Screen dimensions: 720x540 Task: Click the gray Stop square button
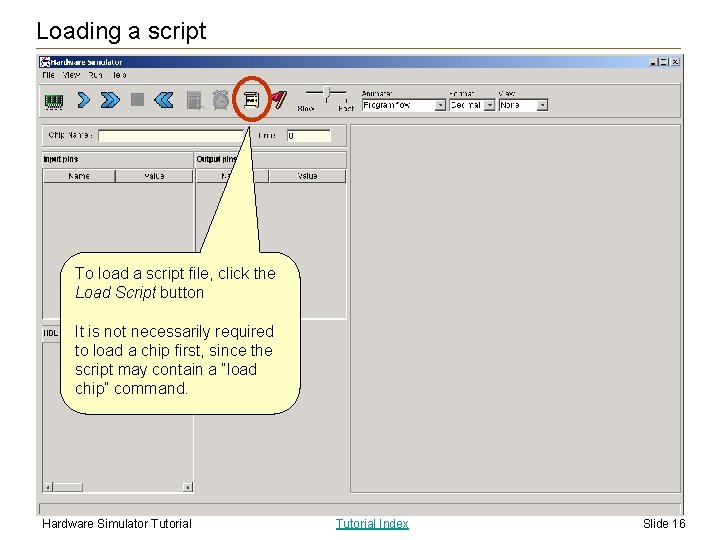tap(137, 99)
